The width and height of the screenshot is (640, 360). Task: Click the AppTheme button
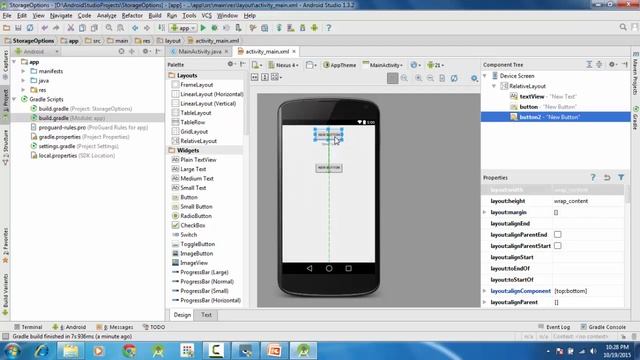(340, 65)
